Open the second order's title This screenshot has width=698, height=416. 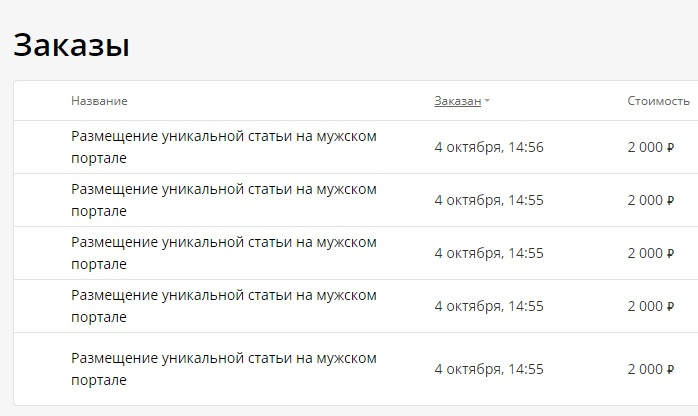(223, 200)
